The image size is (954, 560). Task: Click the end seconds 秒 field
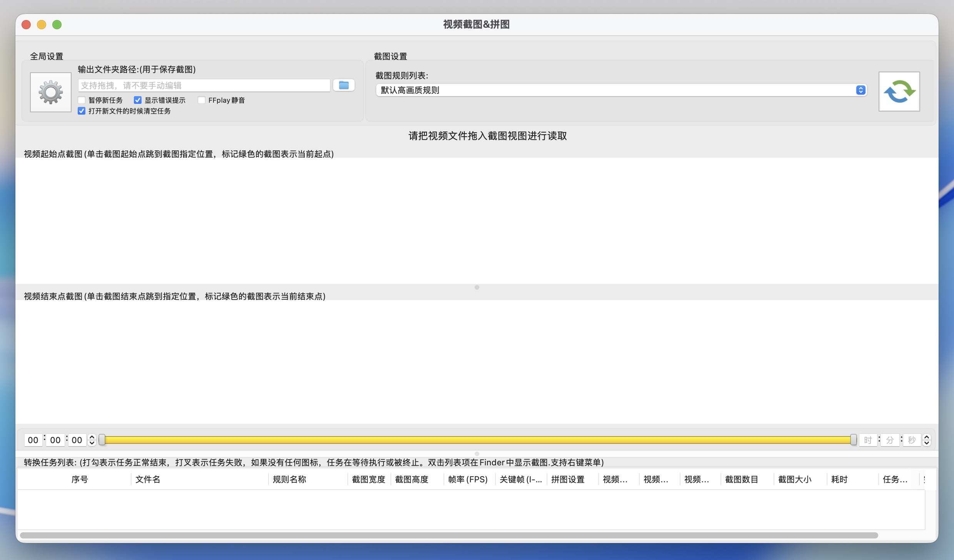(x=912, y=440)
